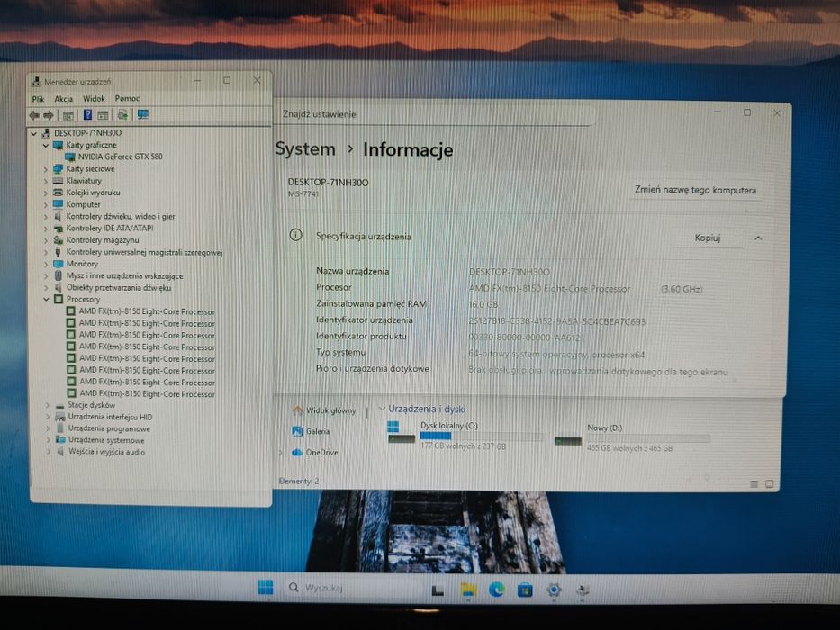
Task: Expand Kontrolery dźwięku, wideo i gier
Action: click(x=46, y=216)
